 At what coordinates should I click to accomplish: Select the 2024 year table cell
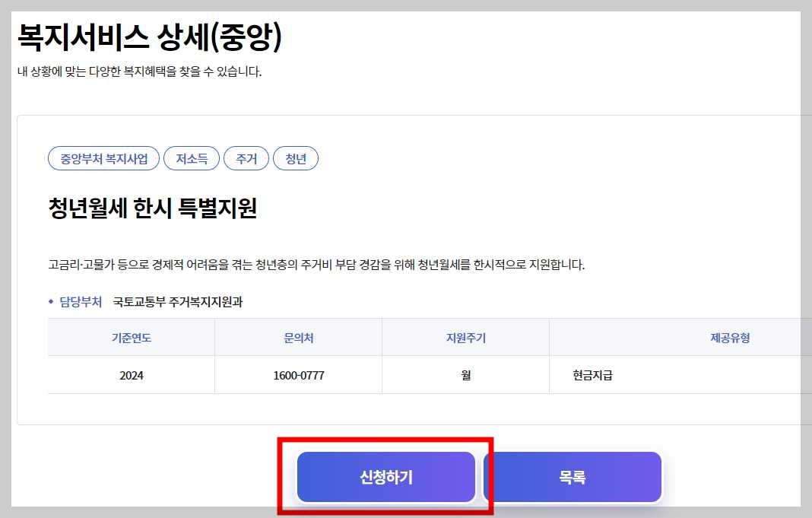[131, 374]
